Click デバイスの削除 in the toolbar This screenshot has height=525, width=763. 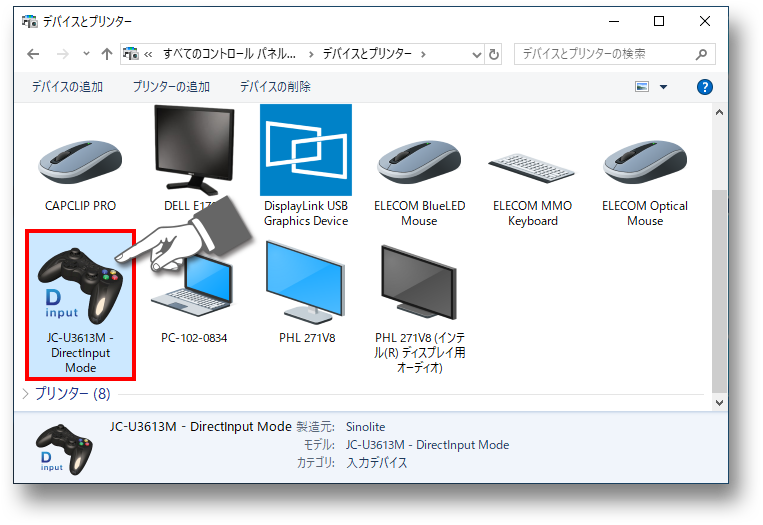click(x=275, y=87)
